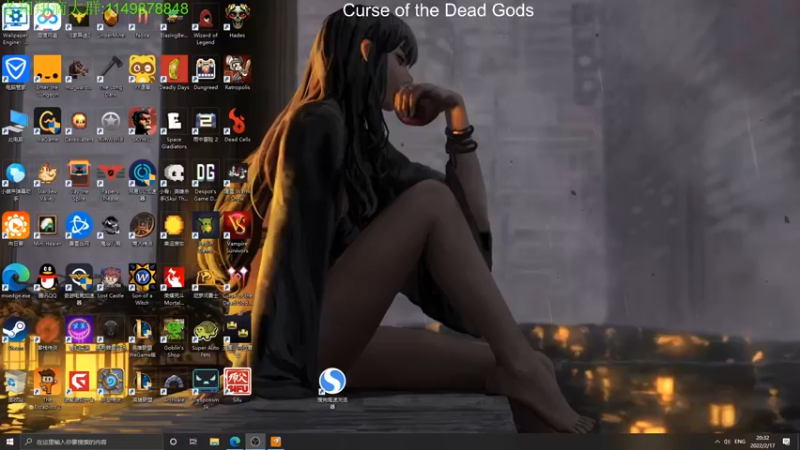
Task: Launch the Baidu Netdisk cloud shortcut
Action: point(47,20)
